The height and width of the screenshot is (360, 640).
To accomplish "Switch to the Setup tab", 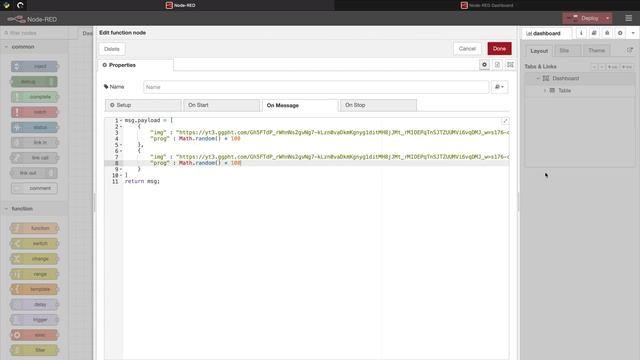I will click(143, 105).
